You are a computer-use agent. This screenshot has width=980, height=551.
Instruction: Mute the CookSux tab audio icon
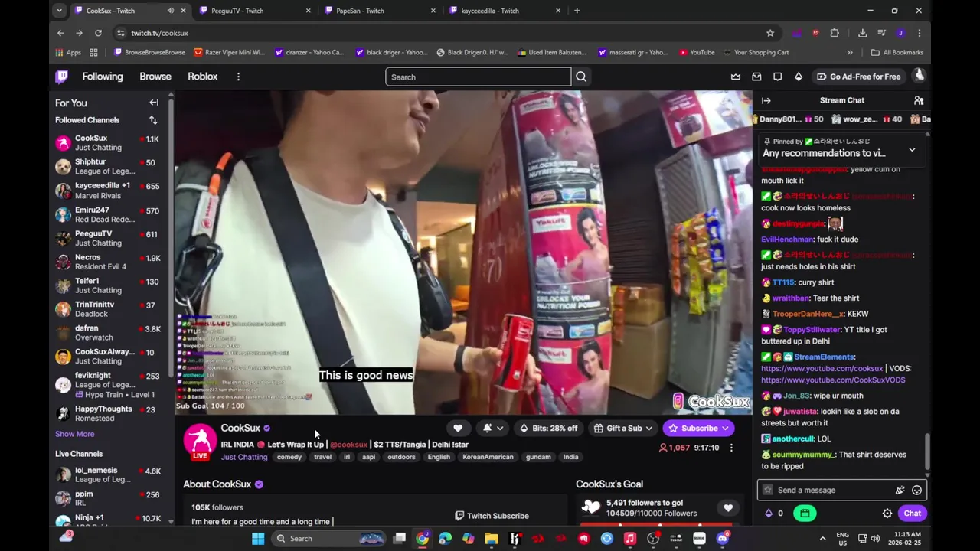click(170, 11)
